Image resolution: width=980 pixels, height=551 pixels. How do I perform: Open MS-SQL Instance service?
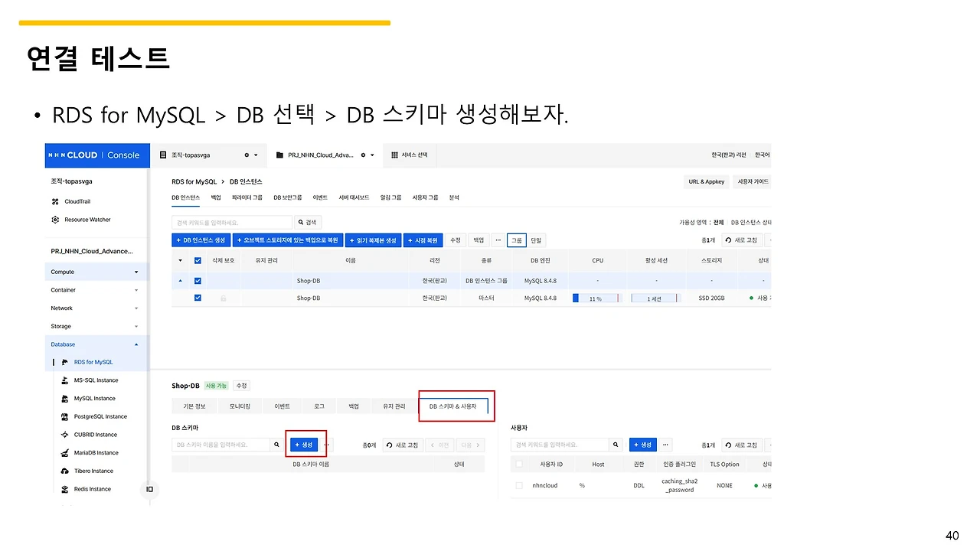(x=96, y=380)
